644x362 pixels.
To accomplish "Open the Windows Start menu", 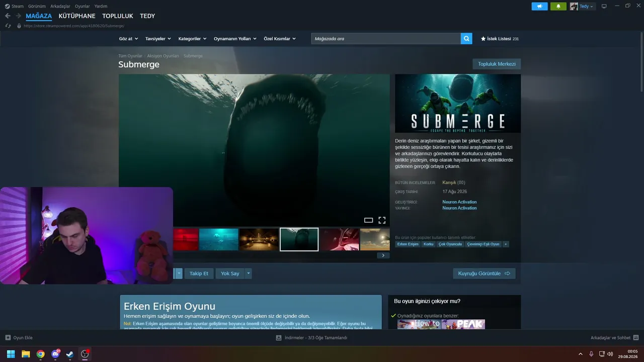I will pyautogui.click(x=11, y=354).
